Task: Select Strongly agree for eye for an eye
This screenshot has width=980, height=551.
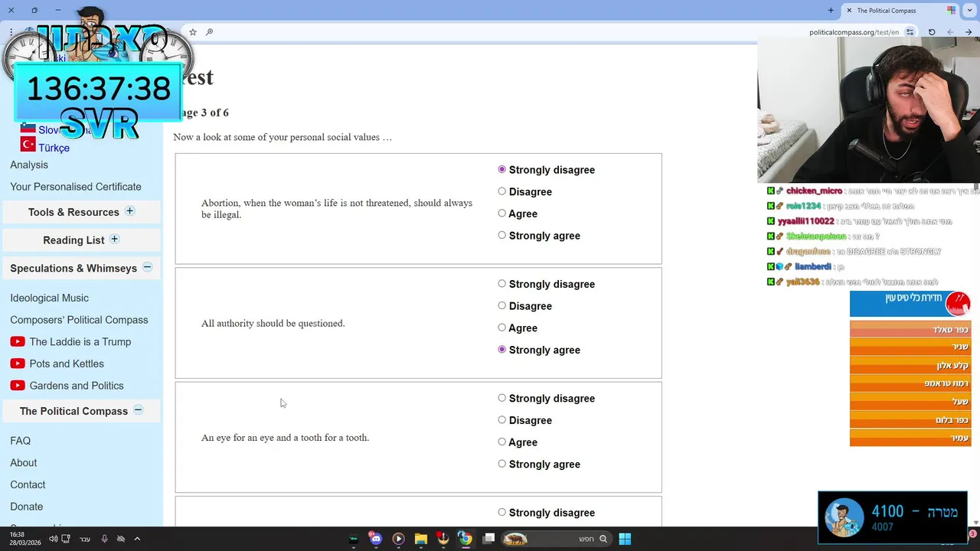Action: point(501,464)
